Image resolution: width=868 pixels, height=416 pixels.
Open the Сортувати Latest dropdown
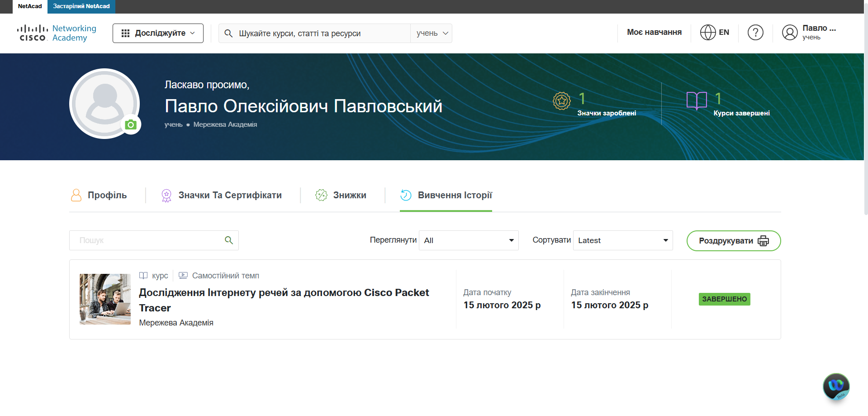point(623,240)
